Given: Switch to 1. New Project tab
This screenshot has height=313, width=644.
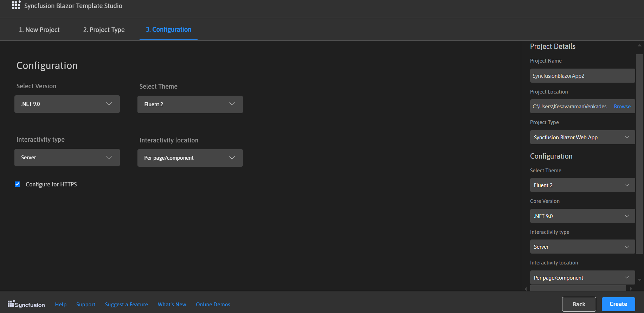Looking at the screenshot, I should 39,30.
